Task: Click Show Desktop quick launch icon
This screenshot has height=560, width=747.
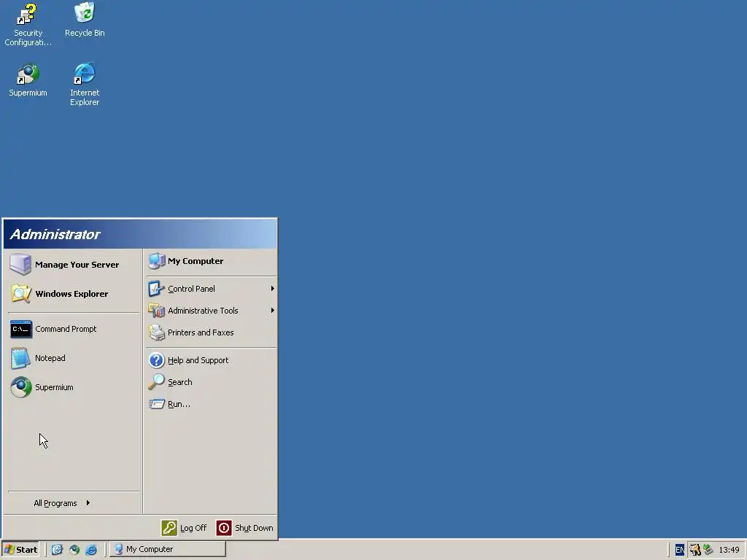Action: [x=57, y=550]
